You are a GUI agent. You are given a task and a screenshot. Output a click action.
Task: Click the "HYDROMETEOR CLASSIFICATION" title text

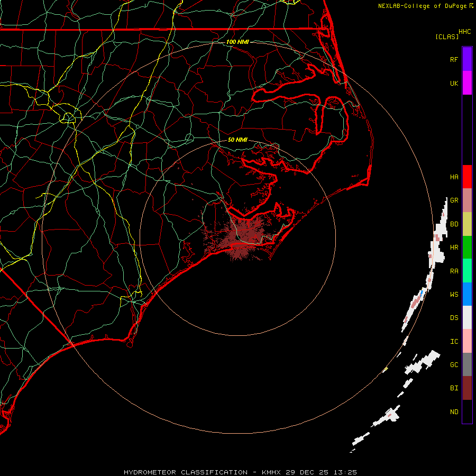186,472
